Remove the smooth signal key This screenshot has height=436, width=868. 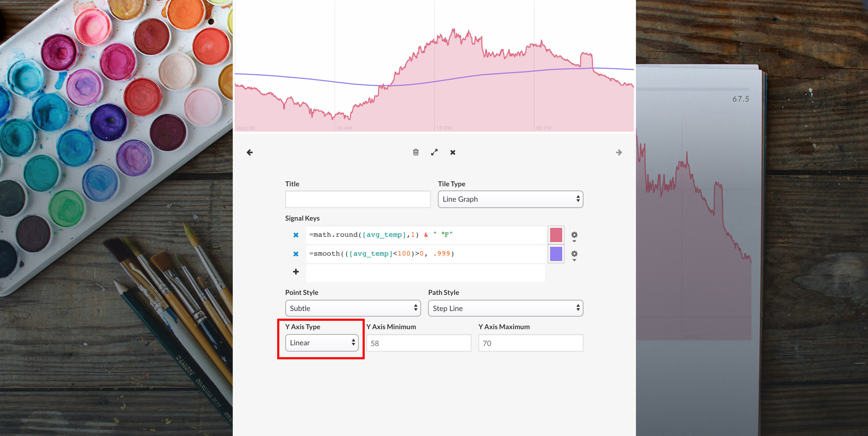click(296, 254)
